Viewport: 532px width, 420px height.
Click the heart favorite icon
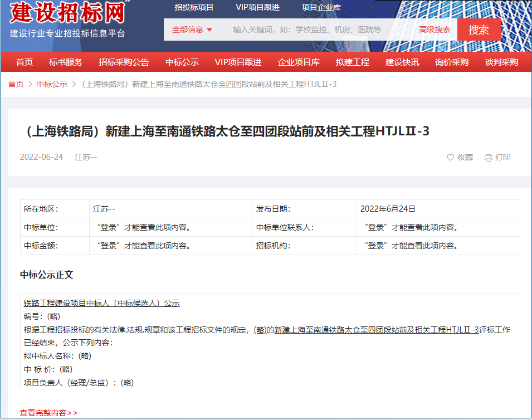coord(451,158)
